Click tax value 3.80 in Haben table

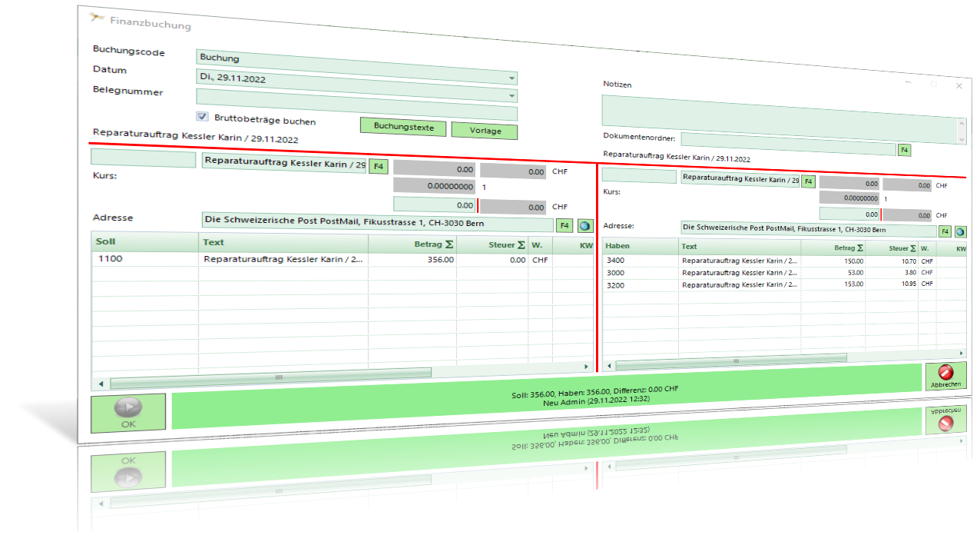click(x=910, y=273)
